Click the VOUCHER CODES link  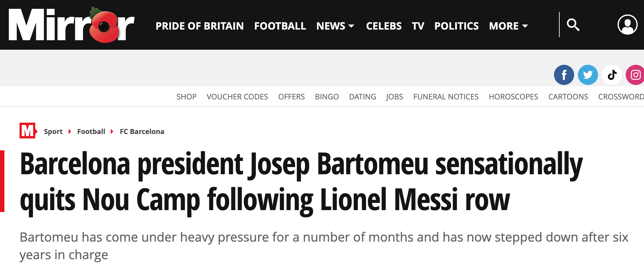click(x=237, y=97)
